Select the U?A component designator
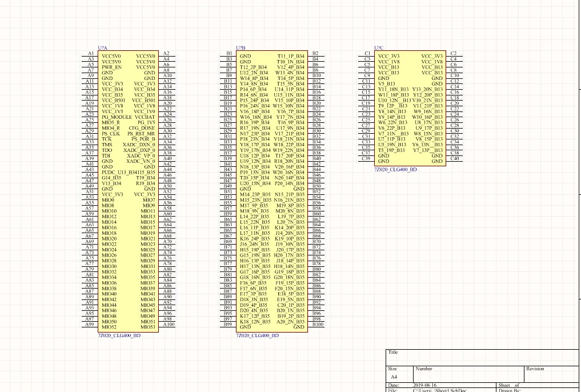The width and height of the screenshot is (581, 392). [103, 48]
